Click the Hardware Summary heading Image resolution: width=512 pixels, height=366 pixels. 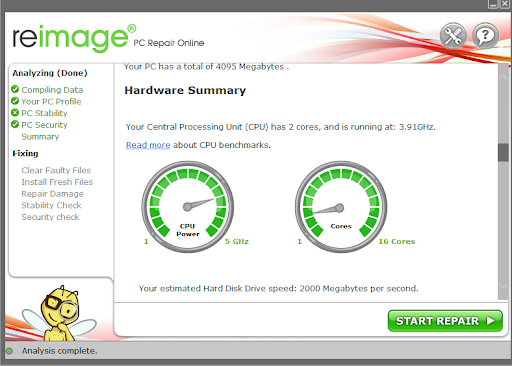pos(185,90)
